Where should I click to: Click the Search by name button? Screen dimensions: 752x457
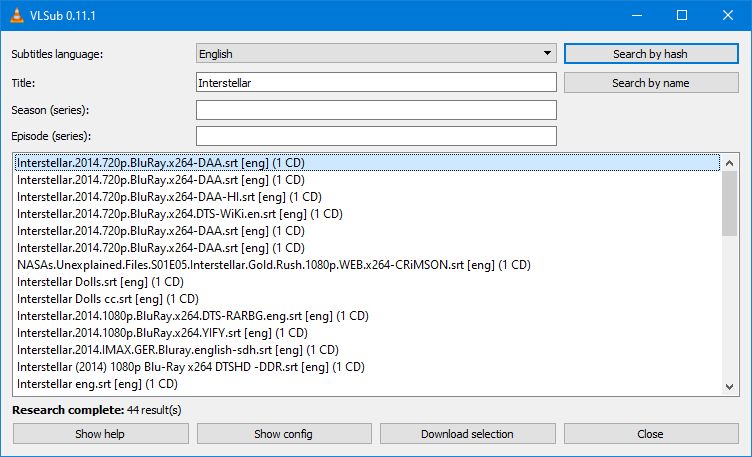point(650,83)
